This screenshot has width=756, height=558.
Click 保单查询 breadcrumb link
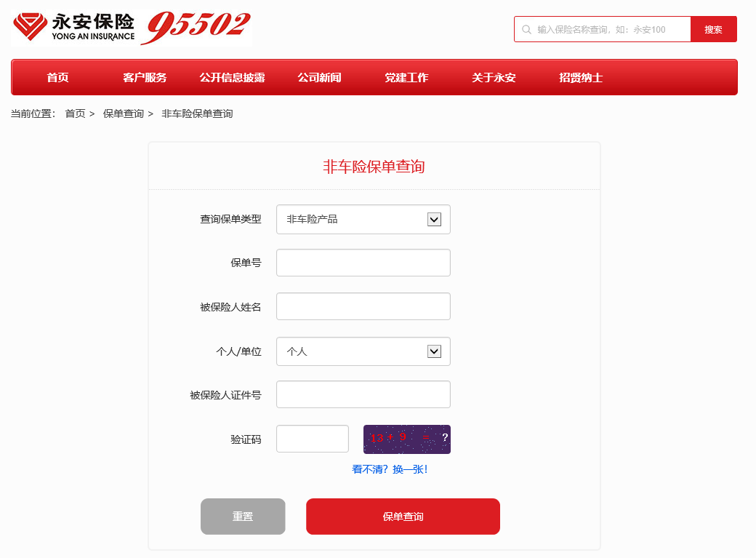[x=124, y=114]
